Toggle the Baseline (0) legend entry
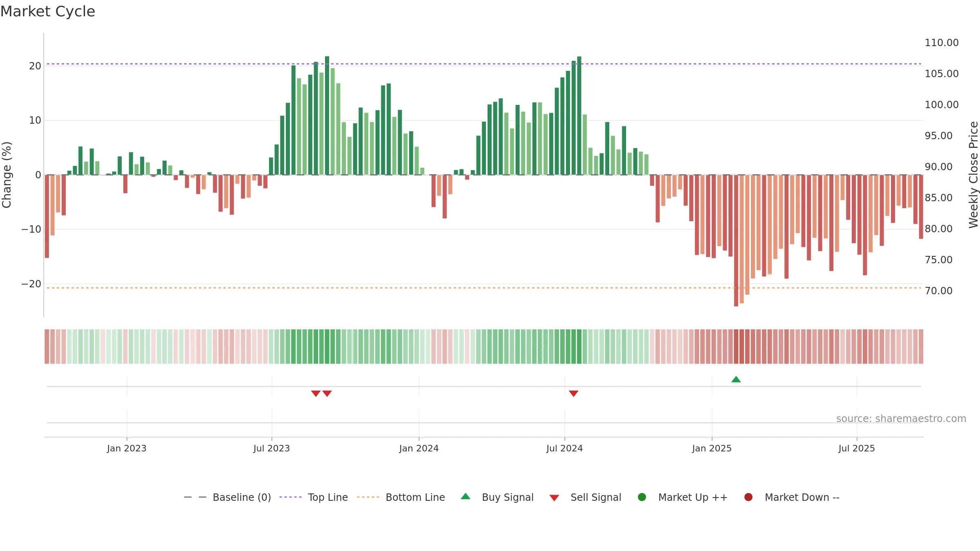The image size is (980, 551). click(x=227, y=497)
